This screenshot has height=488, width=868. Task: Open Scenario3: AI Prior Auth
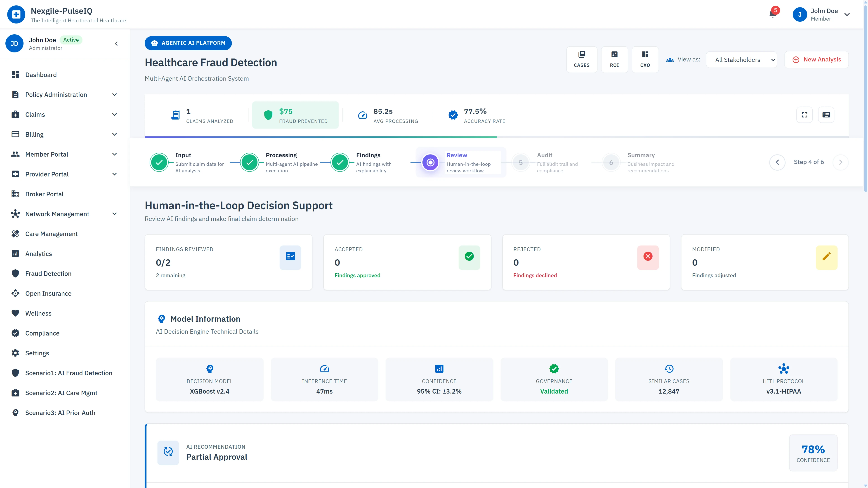(60, 413)
